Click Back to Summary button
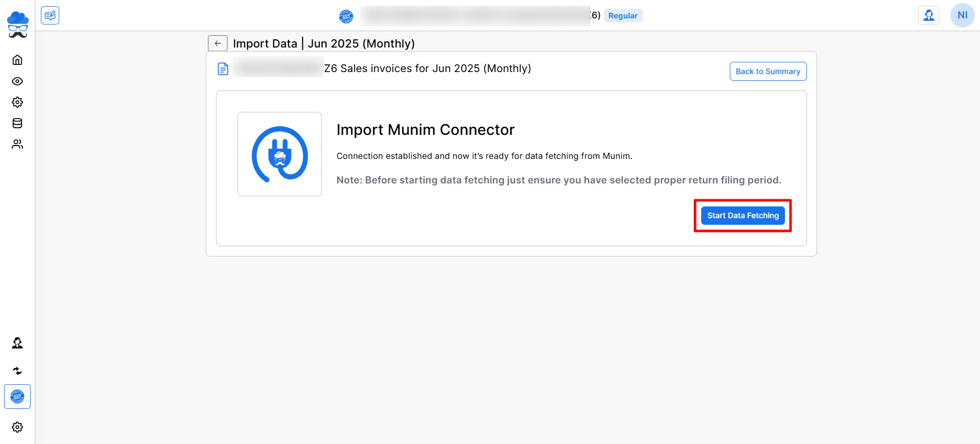Image resolution: width=980 pixels, height=444 pixels. [768, 72]
